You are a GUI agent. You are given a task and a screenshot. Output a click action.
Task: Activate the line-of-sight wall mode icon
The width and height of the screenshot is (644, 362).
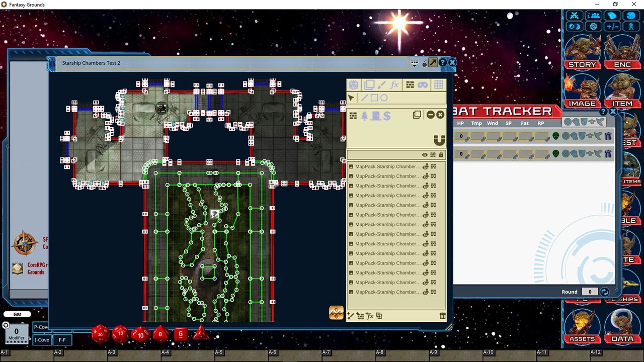pos(410,85)
